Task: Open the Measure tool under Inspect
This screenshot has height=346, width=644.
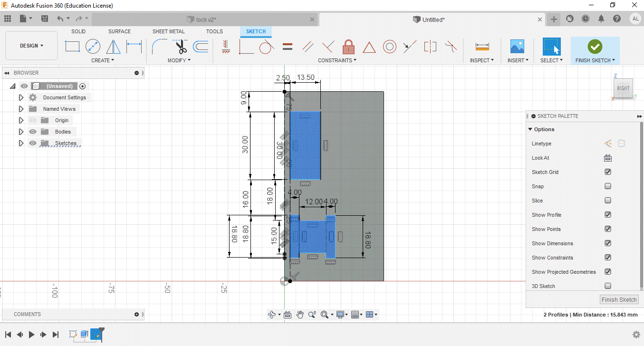Action: point(482,47)
